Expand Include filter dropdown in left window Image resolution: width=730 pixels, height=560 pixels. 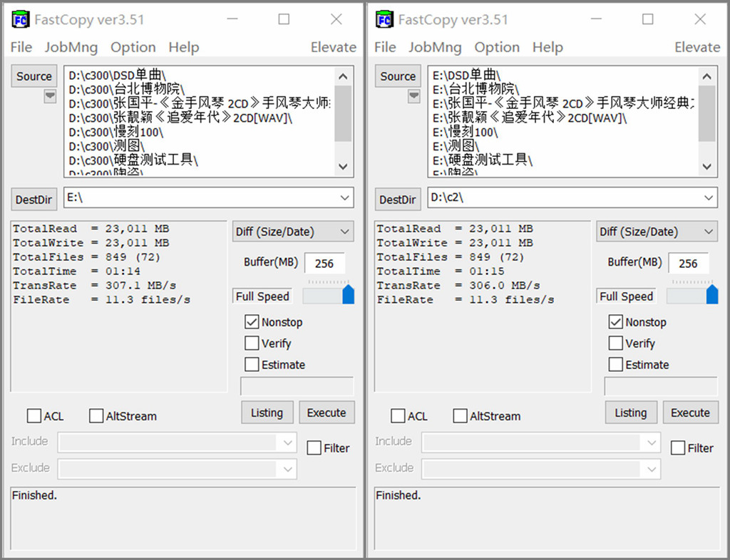click(287, 442)
